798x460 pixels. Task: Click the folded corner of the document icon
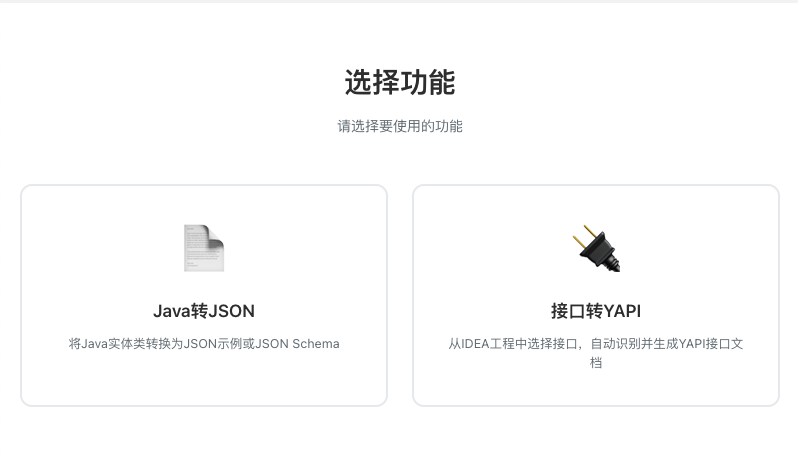pos(215,236)
